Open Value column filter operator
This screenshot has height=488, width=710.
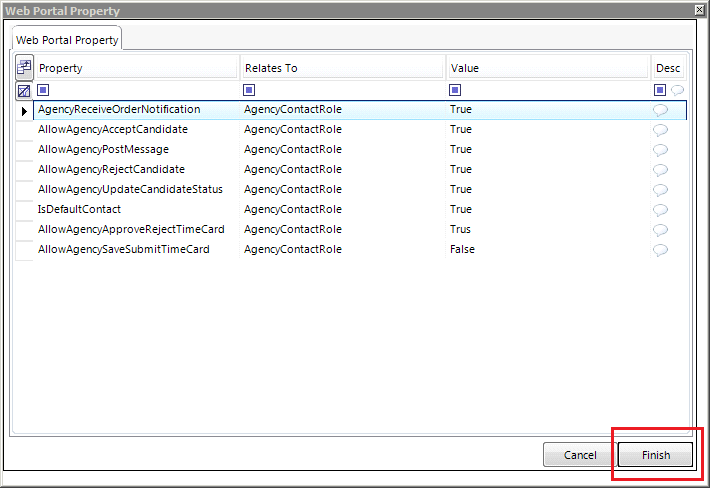[x=455, y=90]
